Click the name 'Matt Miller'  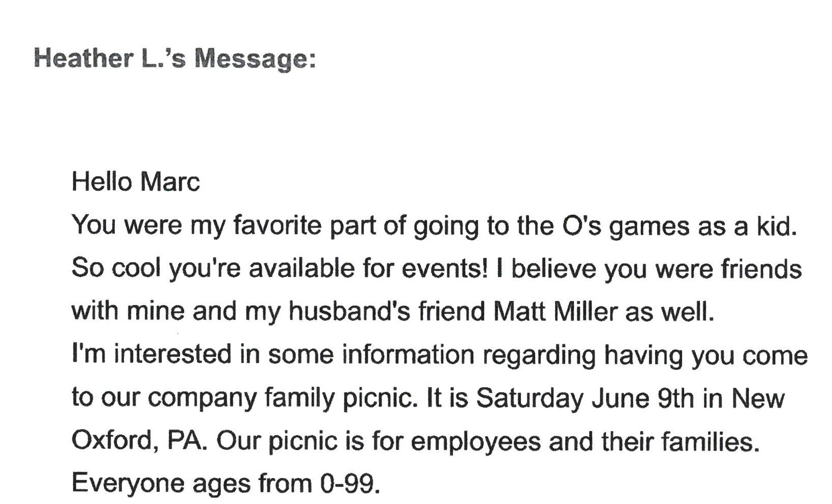(556, 311)
